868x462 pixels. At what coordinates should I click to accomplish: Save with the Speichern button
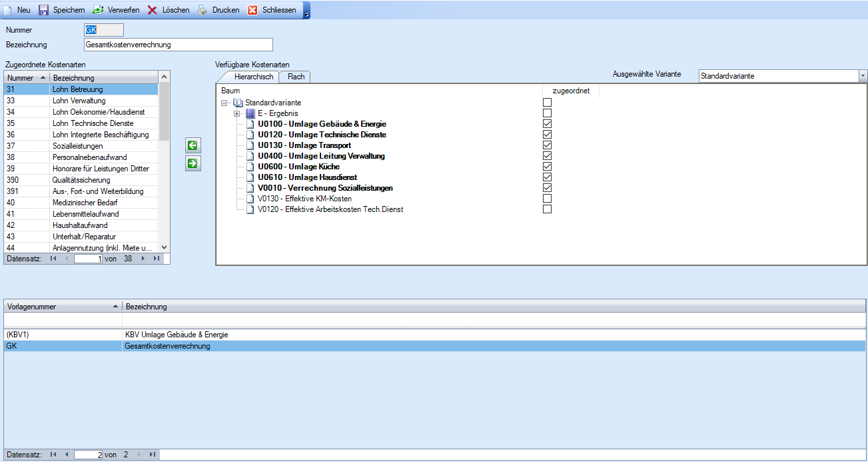coord(62,10)
